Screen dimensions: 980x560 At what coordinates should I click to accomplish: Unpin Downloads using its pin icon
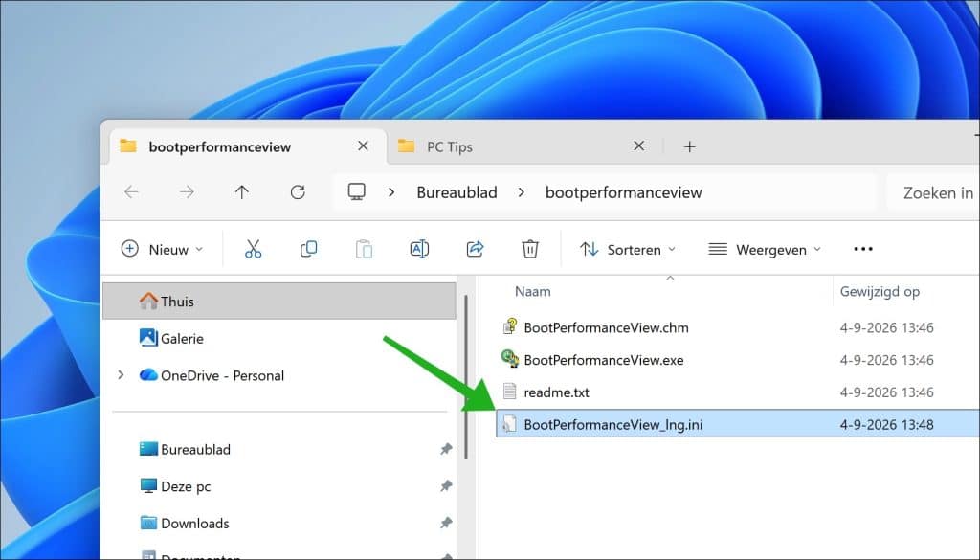(x=446, y=523)
